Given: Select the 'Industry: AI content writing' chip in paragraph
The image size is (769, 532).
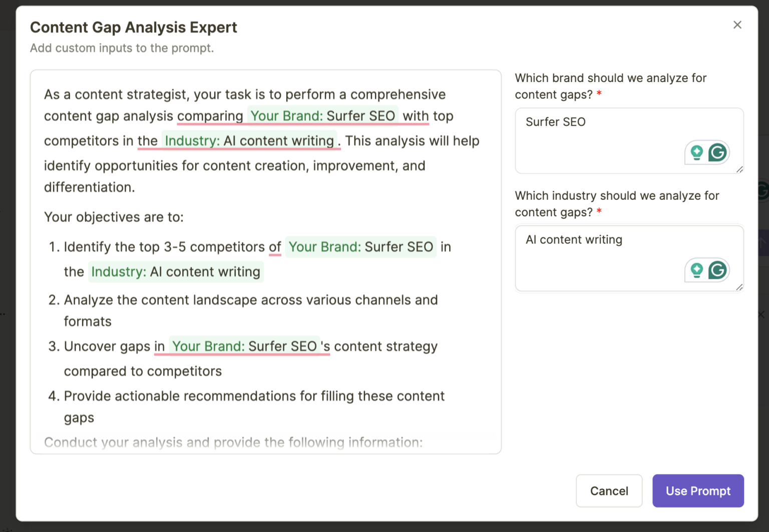Looking at the screenshot, I should click(249, 141).
